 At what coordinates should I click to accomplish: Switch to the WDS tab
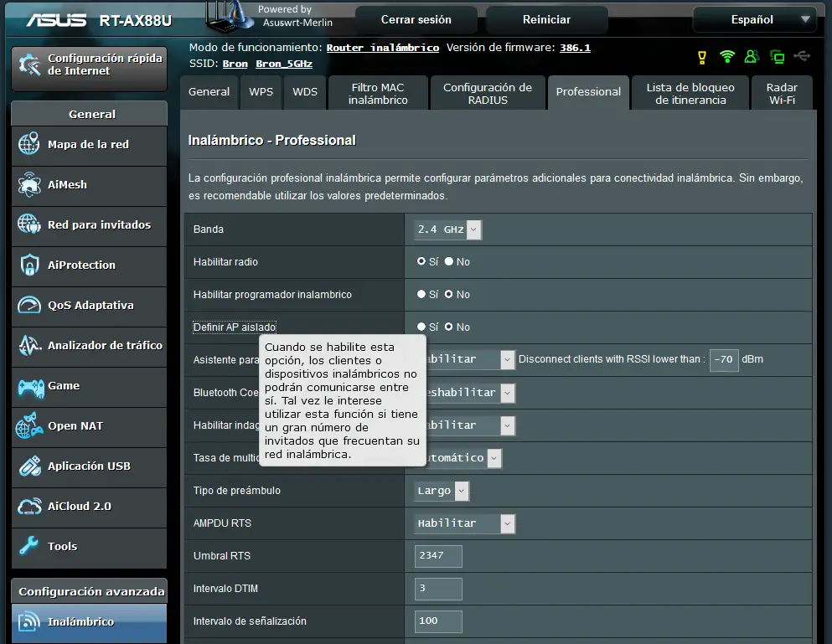[305, 92]
